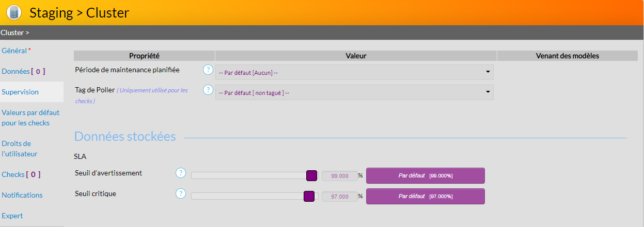Viewport: 644px width, 227px height.
Task: Open the Période de maintenance planifiée dropdown
Action: tap(354, 72)
